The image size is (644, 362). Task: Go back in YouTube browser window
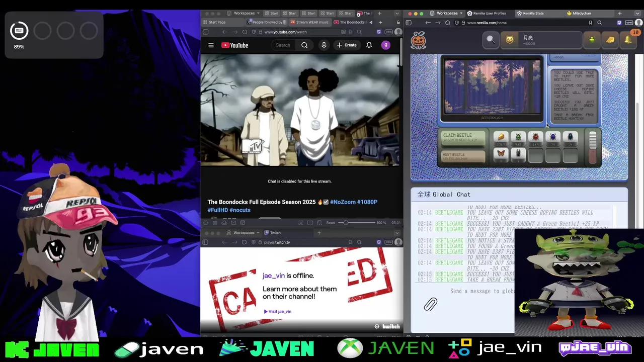click(x=225, y=32)
